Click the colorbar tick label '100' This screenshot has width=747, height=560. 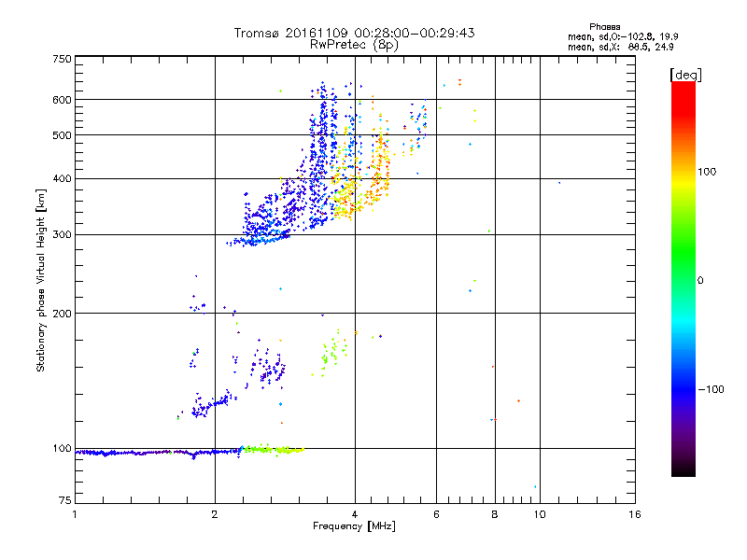coord(707,172)
